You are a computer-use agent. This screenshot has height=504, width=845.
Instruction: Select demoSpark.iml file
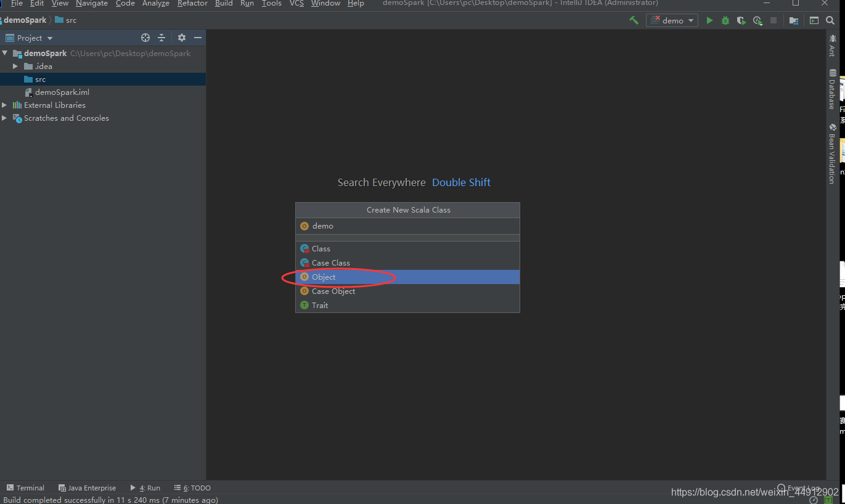click(103, 92)
